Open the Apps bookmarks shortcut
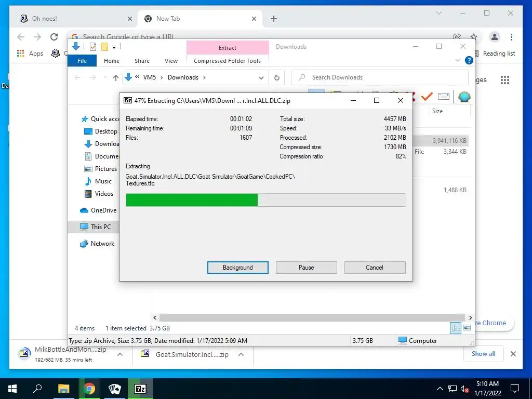The height and width of the screenshot is (399, 532). click(x=30, y=54)
